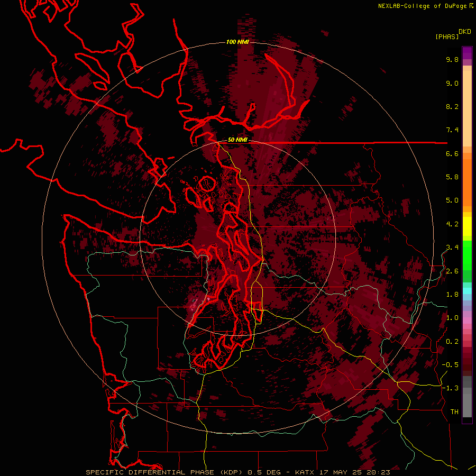This screenshot has width=476, height=476.
Task: Click the 5.0 value on the color scale
Action: pos(452,200)
